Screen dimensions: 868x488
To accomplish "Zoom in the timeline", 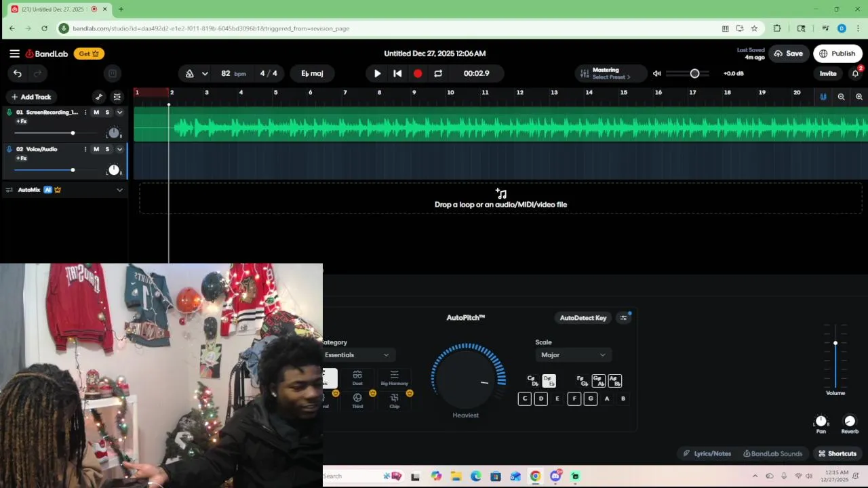I will click(x=859, y=97).
